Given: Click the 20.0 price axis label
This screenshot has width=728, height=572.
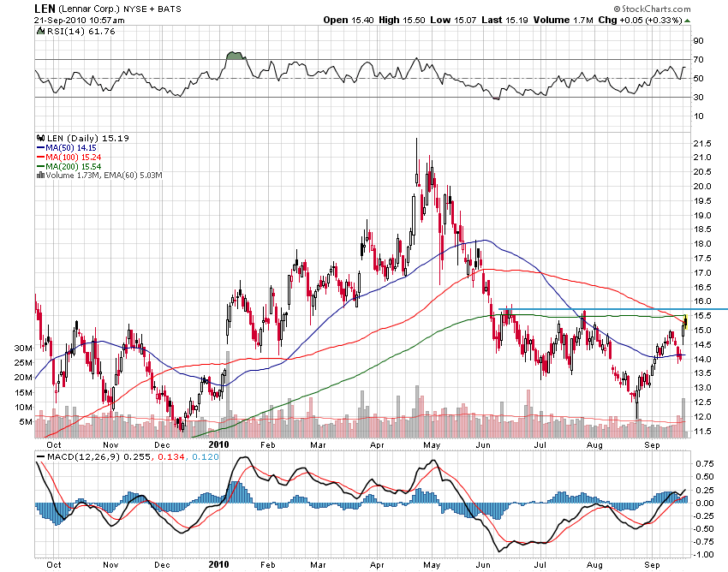Looking at the screenshot, I should [x=702, y=186].
